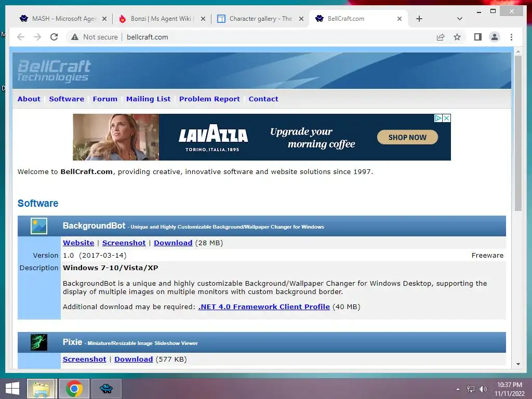Open a new browser tab
This screenshot has width=532, height=399.
(x=419, y=19)
